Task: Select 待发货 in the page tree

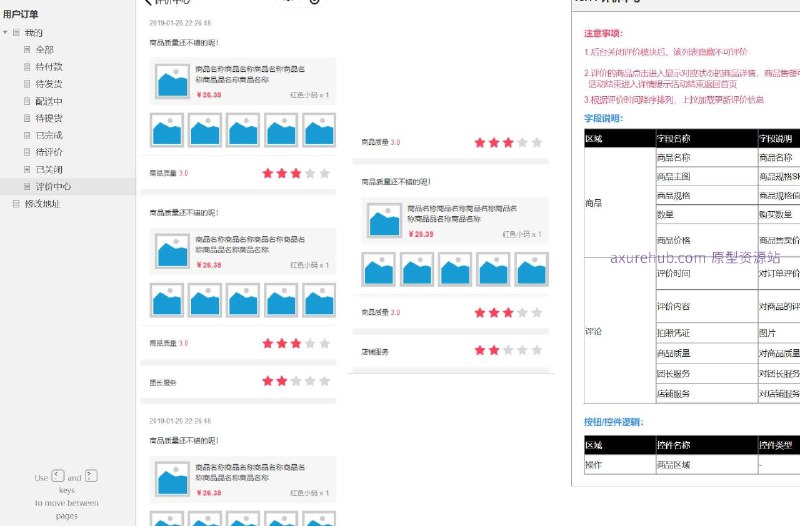Action: click(49, 84)
